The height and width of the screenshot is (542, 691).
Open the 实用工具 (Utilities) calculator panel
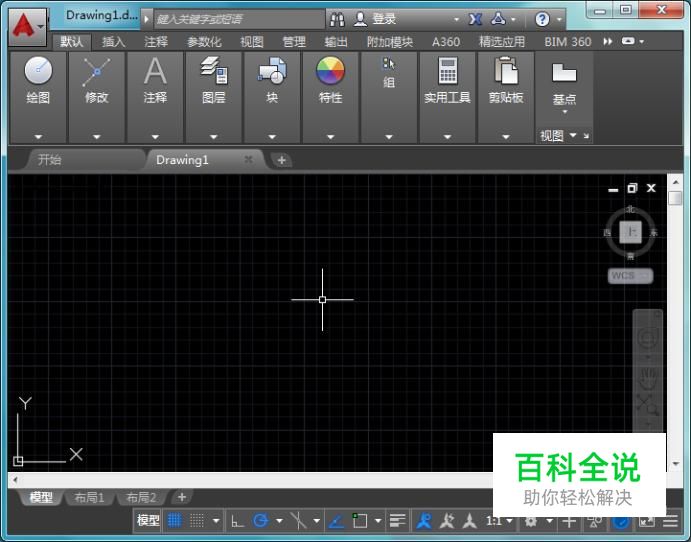coord(447,79)
